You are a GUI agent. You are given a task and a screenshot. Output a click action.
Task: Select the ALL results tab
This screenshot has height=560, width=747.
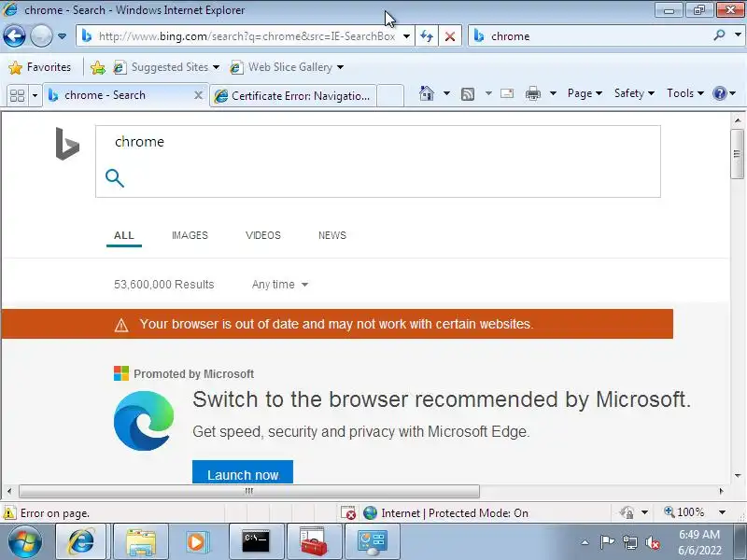coord(124,235)
